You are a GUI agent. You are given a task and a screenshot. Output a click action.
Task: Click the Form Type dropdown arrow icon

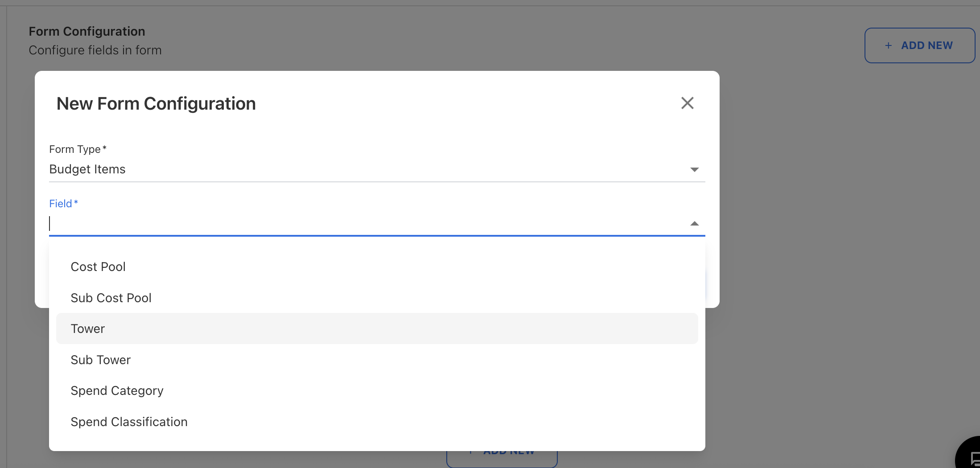(695, 169)
